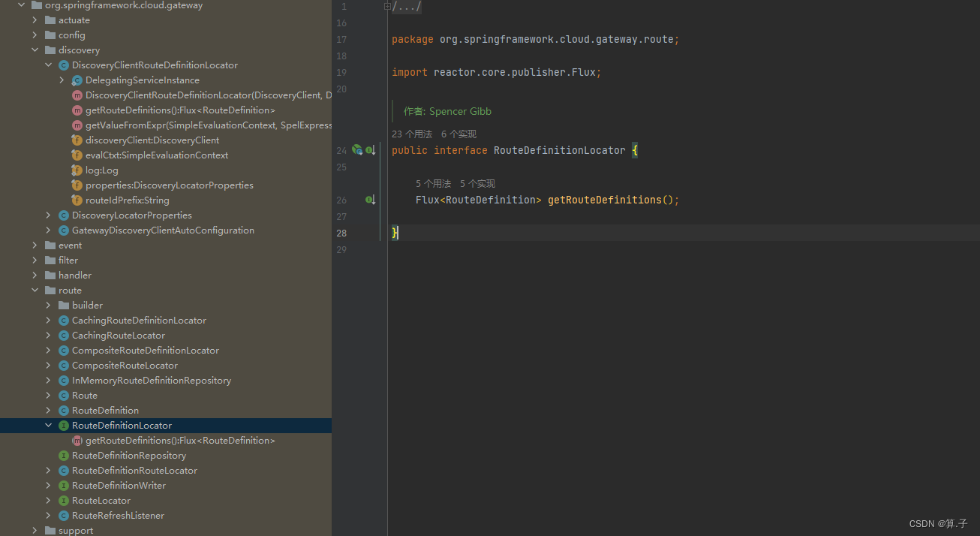Expand the DelegatingServiceInstance inner class
The image size is (980, 536).
point(62,80)
